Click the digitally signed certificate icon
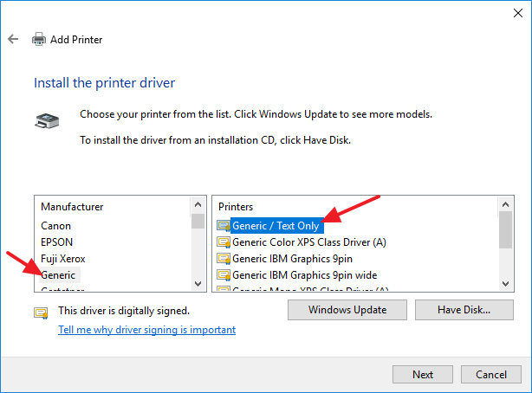Viewport: 532px width, 393px height. (x=41, y=312)
